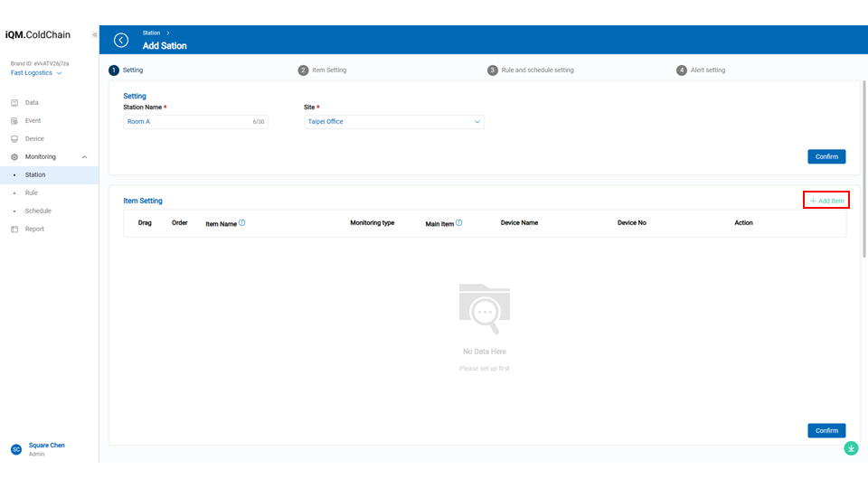Go to step 2 Item Setting
Screen dimensions: 868x488
[x=323, y=70]
